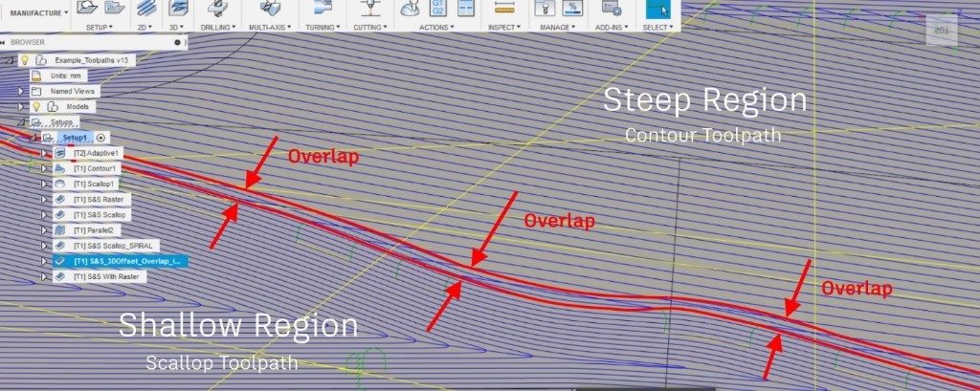The image size is (980, 391).
Task: Click the Setup Sheet icon in Actions
Action: pos(466,7)
